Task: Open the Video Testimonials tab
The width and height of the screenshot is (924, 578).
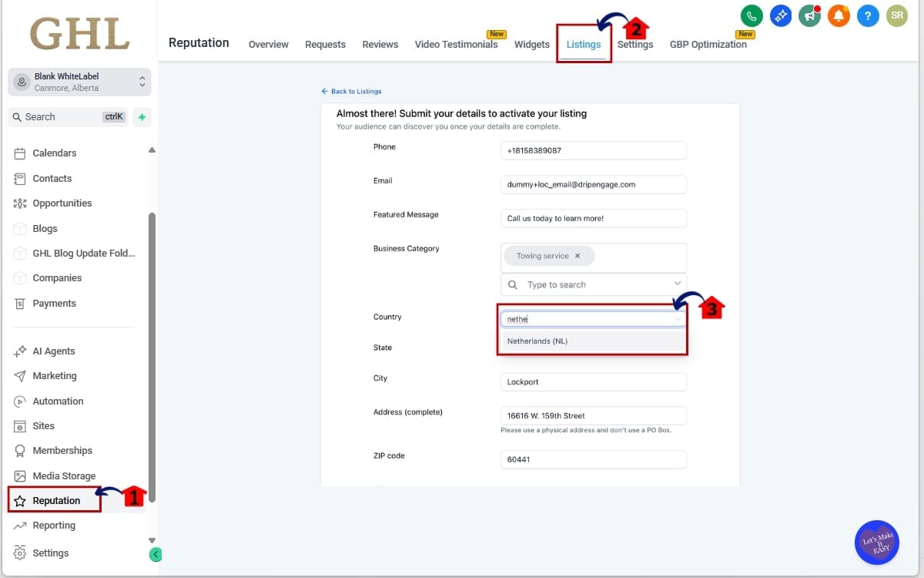Action: 456,44
